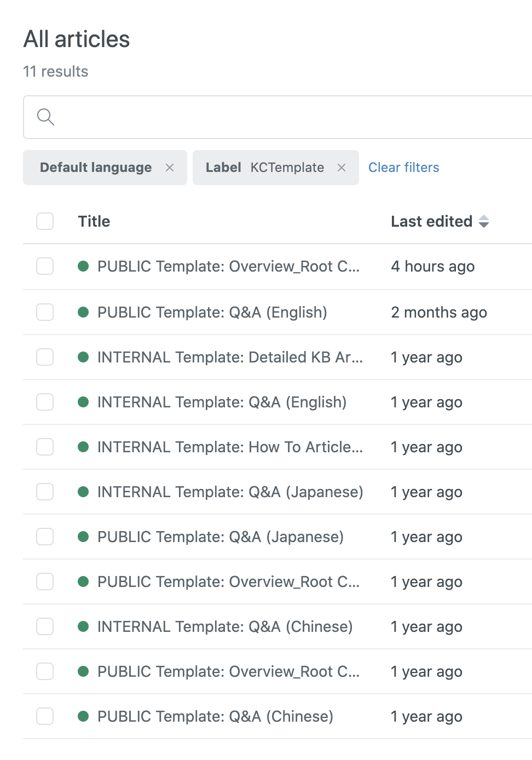Open INTERNAL Template: Q&A (English) article
This screenshot has width=532, height=760.
pos(222,402)
